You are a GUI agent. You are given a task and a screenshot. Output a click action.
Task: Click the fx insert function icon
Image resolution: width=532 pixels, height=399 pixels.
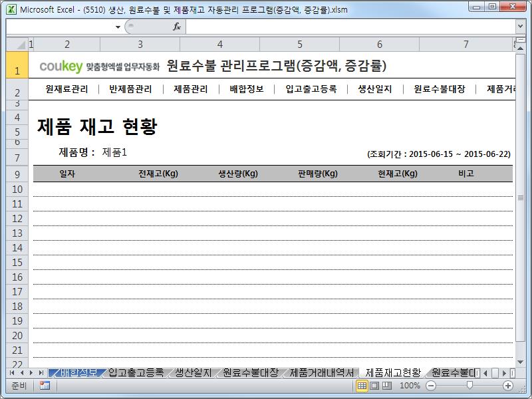177,27
